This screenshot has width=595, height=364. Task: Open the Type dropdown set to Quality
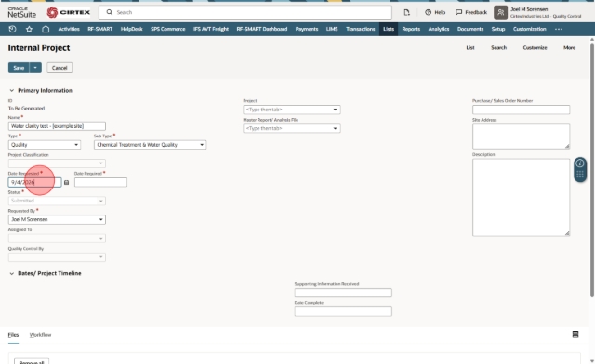click(45, 145)
